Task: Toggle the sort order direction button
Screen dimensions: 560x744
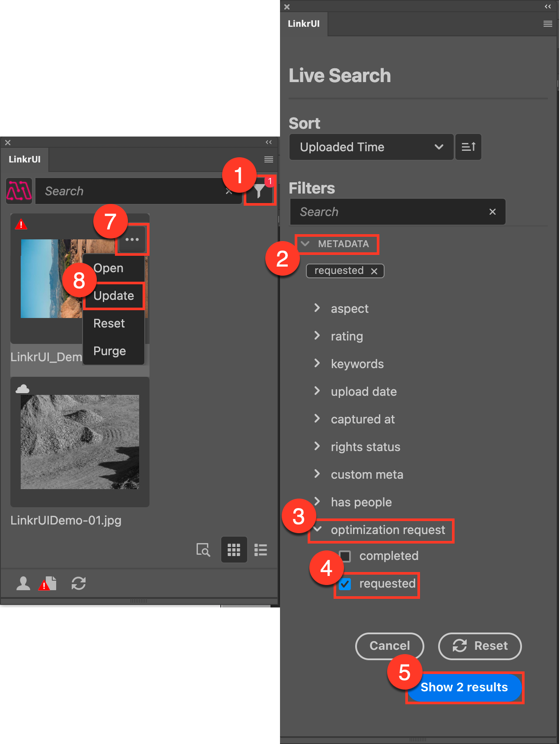Action: pos(468,147)
